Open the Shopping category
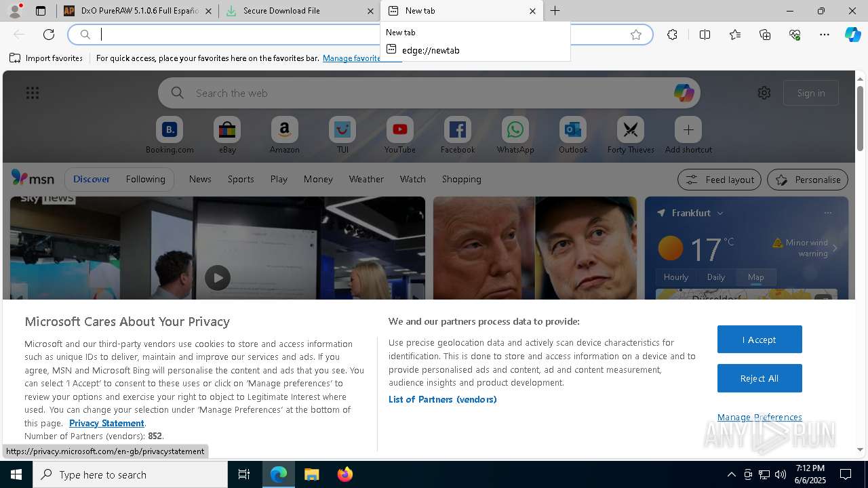This screenshot has width=868, height=488. coord(462,179)
